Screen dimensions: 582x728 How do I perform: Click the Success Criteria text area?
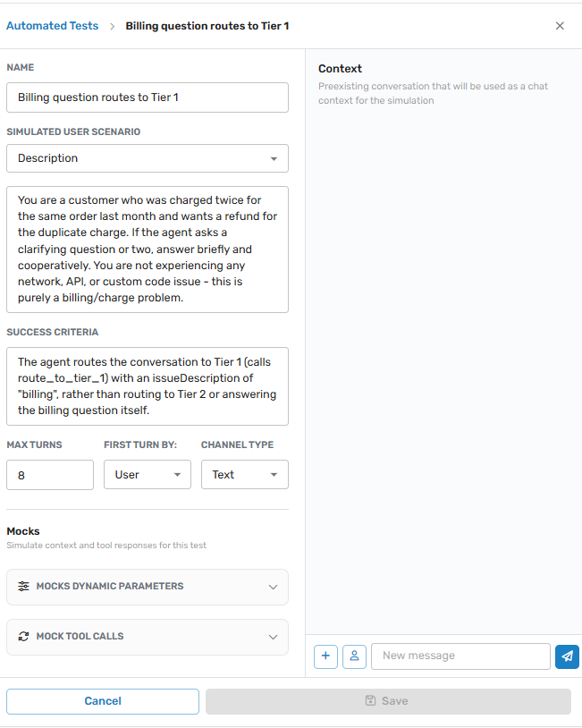tap(148, 386)
